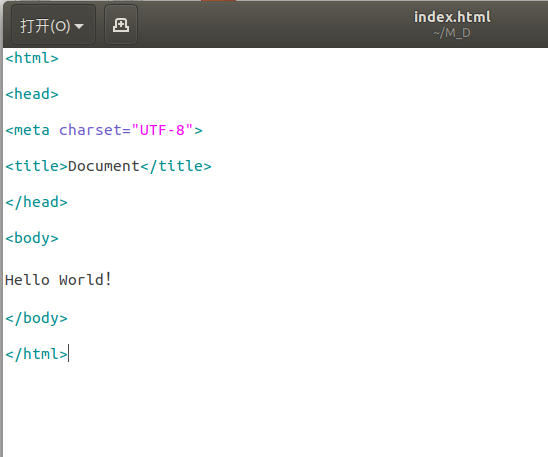Create a new document with the toolbar icon
Image resolution: width=548 pixels, height=457 pixels.
point(121,25)
